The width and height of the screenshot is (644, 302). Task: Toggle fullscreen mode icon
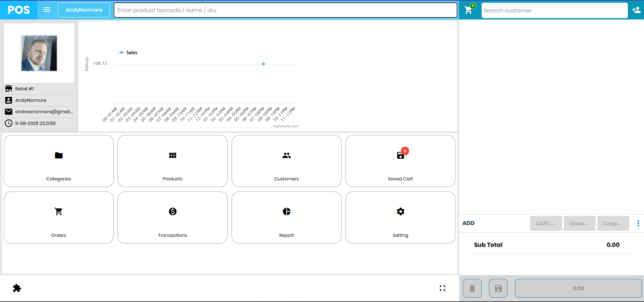[x=442, y=288]
